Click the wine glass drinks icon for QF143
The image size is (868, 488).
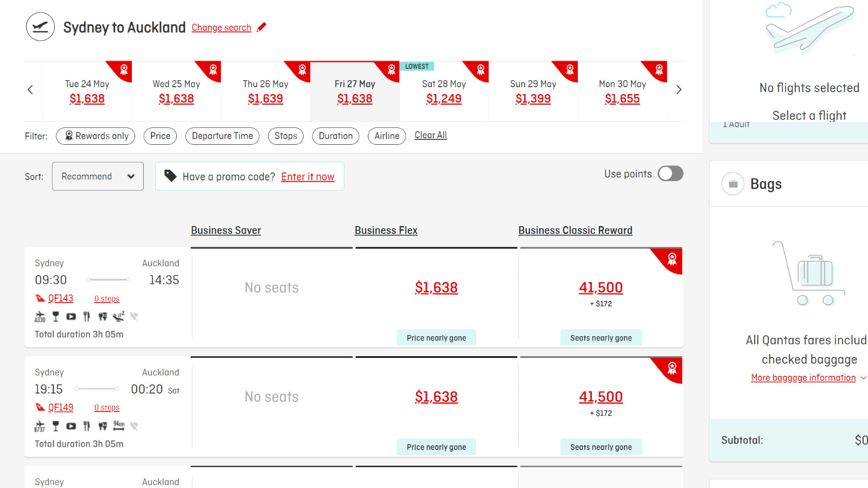coord(55,317)
